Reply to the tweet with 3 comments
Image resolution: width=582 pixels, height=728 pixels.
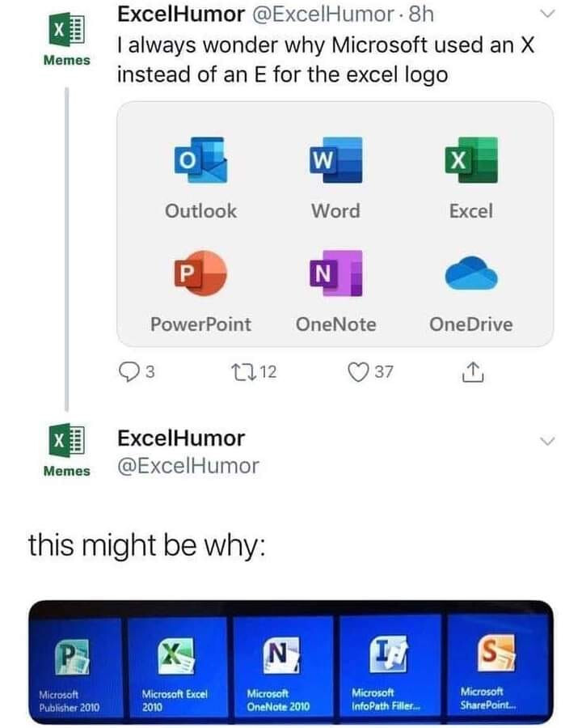coord(128,372)
